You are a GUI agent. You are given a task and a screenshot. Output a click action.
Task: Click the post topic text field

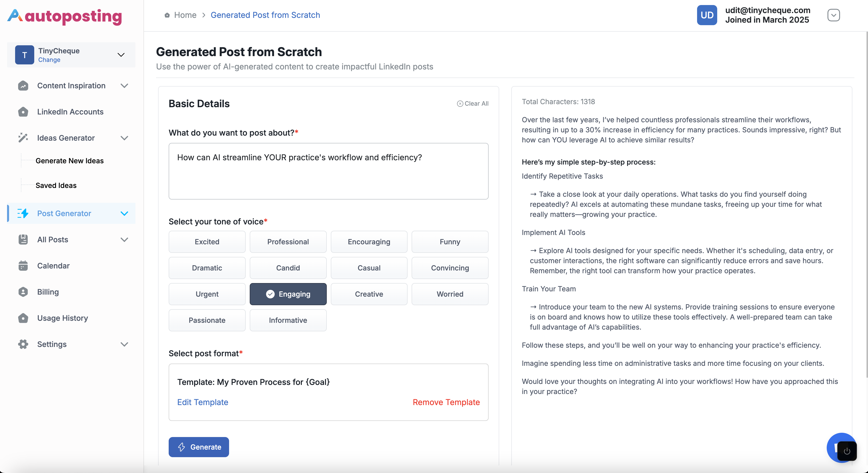[328, 171]
